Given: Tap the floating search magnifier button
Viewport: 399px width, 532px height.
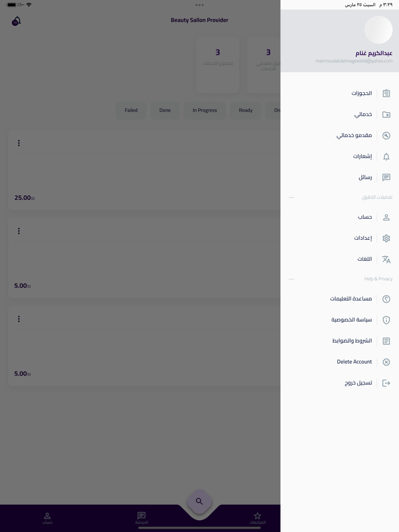Looking at the screenshot, I should pos(199,501).
